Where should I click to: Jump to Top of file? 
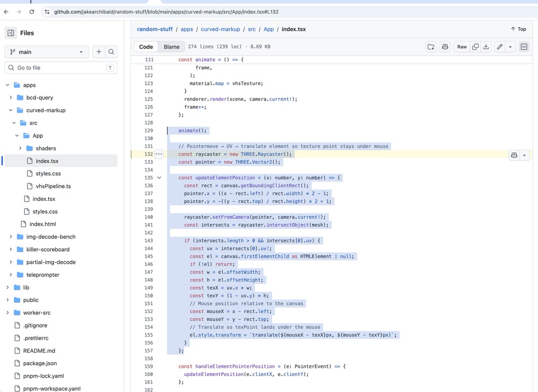point(518,29)
